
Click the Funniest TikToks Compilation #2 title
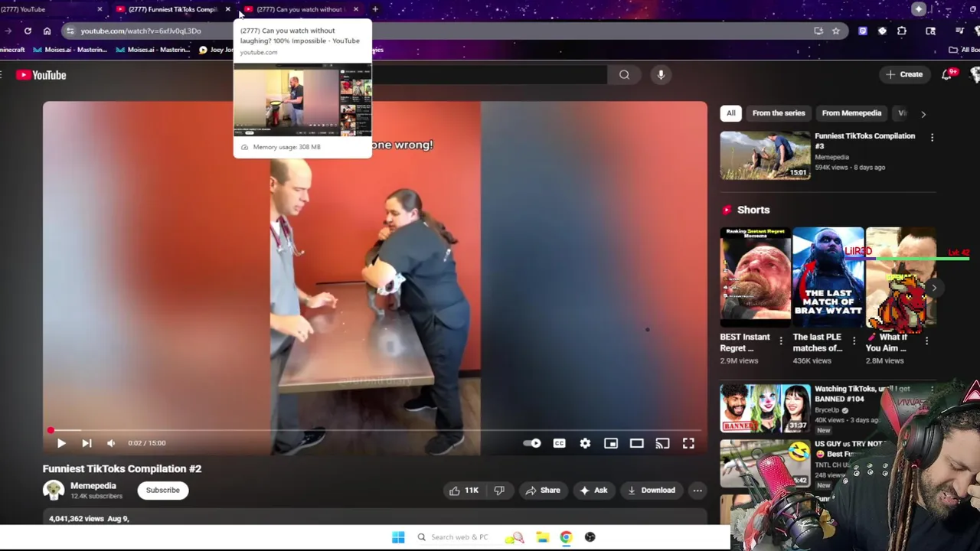[x=122, y=469]
